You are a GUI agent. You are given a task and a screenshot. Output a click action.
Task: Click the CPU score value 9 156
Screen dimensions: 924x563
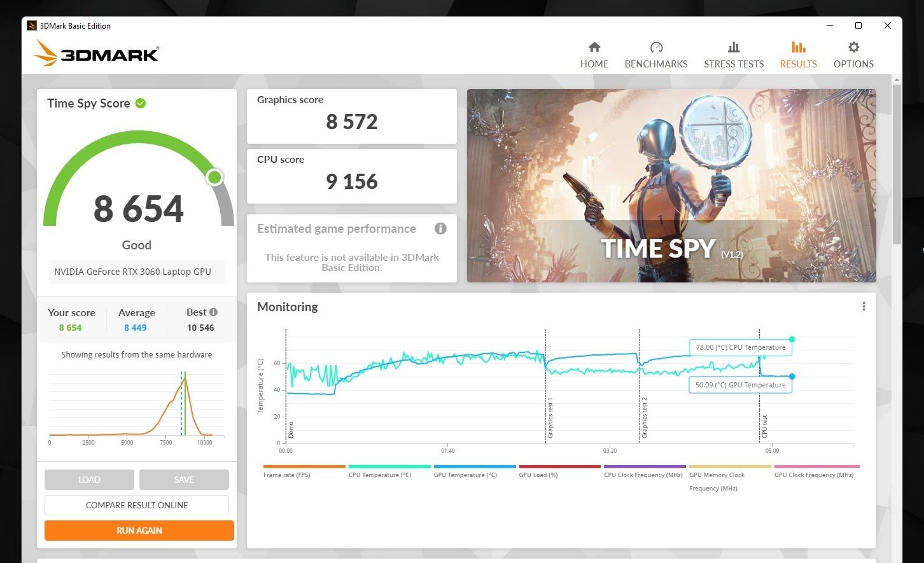352,181
